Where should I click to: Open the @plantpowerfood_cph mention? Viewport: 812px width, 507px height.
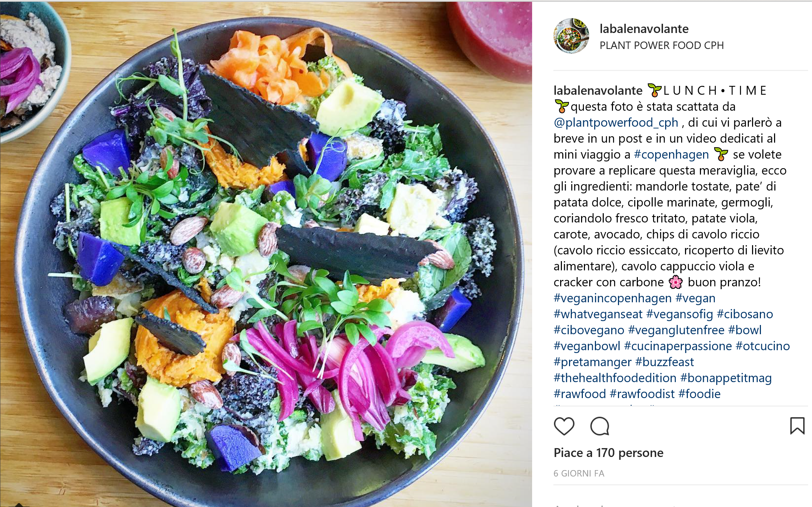[616, 122]
